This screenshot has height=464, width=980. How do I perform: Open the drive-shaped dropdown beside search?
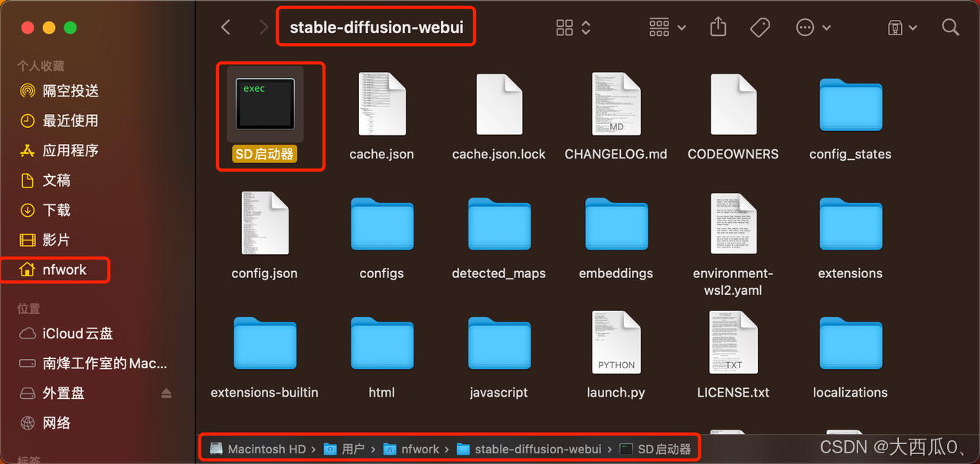902,28
